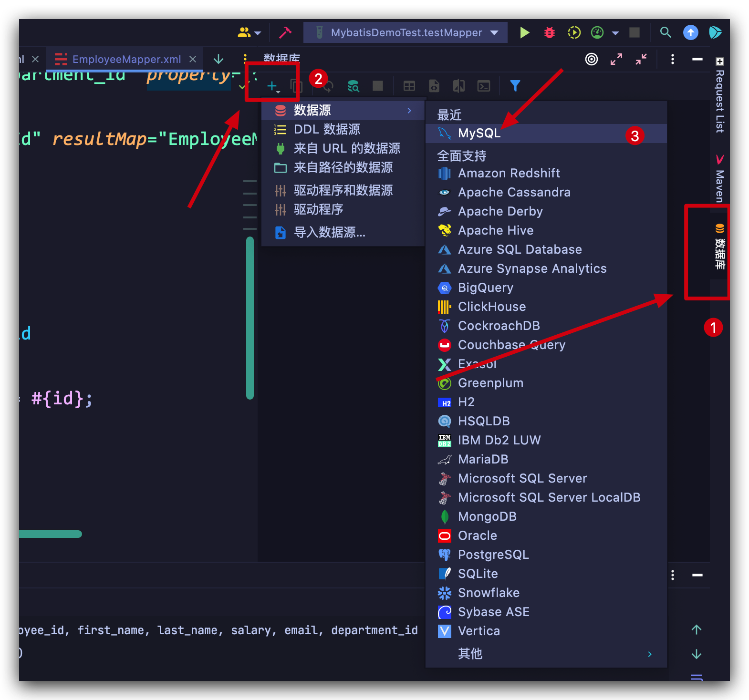
Task: Select MySQL from the recent data sources
Action: [479, 134]
